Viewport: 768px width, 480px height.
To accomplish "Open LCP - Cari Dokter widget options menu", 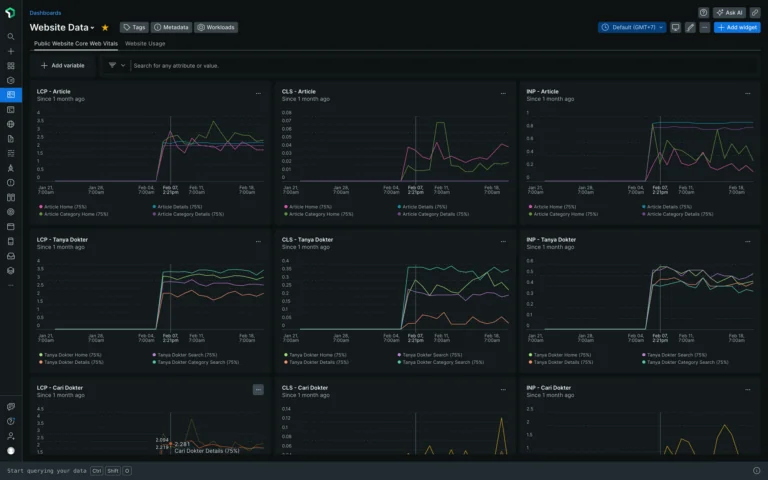I will (258, 389).
